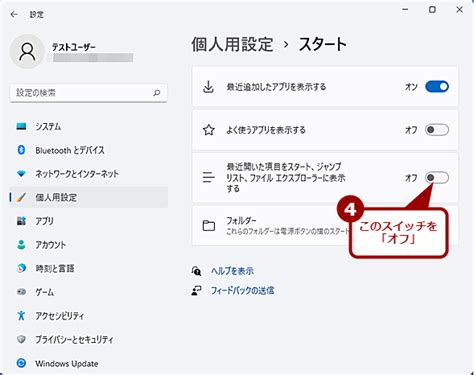
Task: Click the privacy shield icon
Action: (21, 339)
